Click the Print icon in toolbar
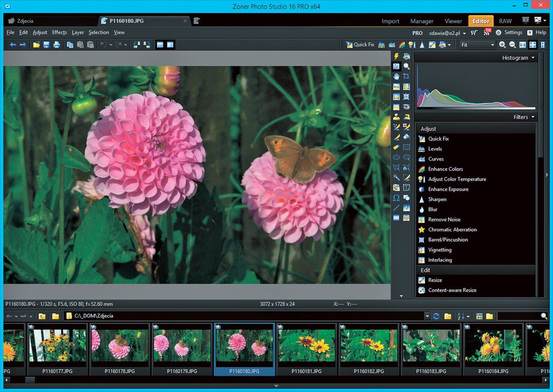 [56, 44]
